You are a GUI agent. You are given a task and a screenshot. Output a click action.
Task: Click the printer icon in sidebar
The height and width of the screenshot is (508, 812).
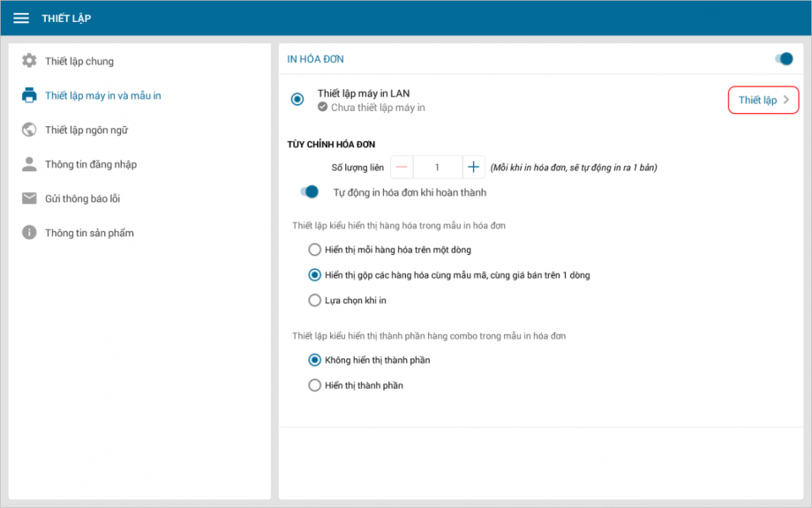[x=29, y=95]
